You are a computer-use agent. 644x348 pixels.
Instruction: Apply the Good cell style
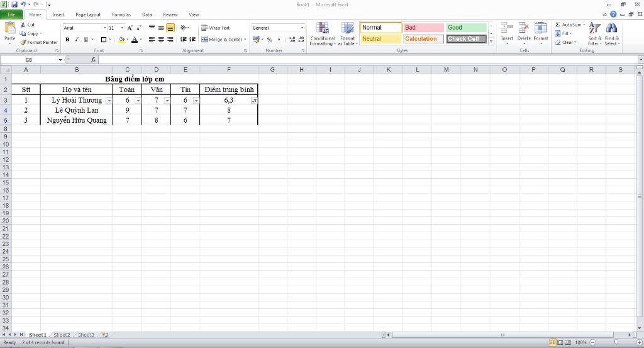[x=466, y=28]
